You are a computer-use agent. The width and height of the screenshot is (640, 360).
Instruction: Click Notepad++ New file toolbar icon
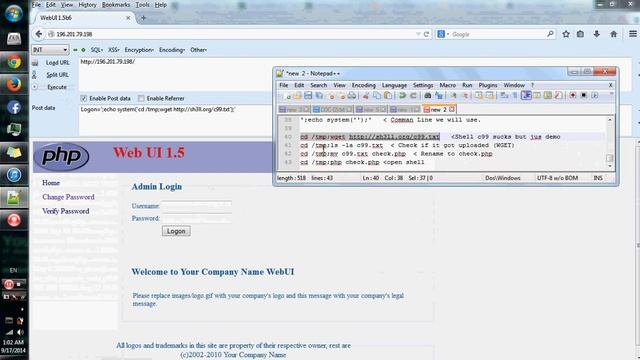coord(286,96)
